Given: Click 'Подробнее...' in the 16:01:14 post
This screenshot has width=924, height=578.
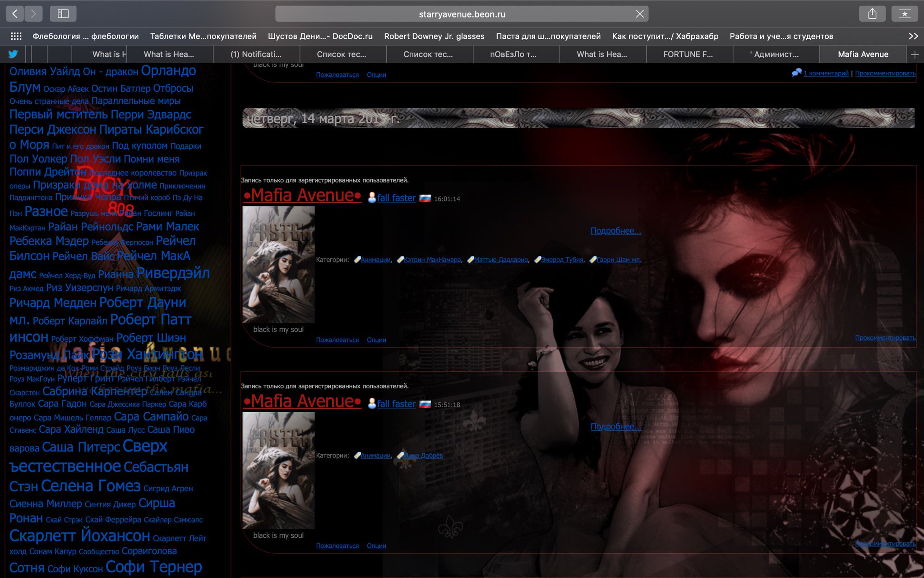Looking at the screenshot, I should coord(616,231).
